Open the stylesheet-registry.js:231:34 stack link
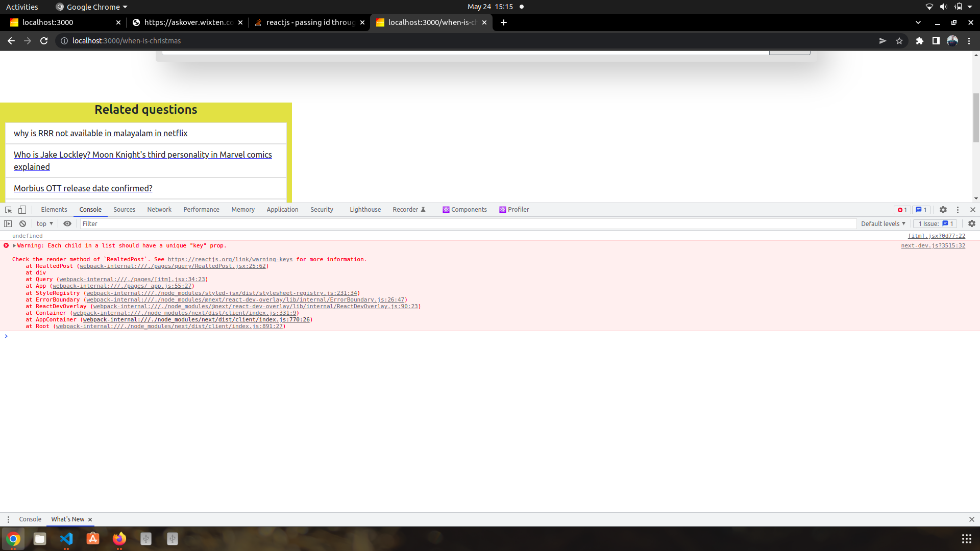The width and height of the screenshot is (980, 551). pos(222,293)
